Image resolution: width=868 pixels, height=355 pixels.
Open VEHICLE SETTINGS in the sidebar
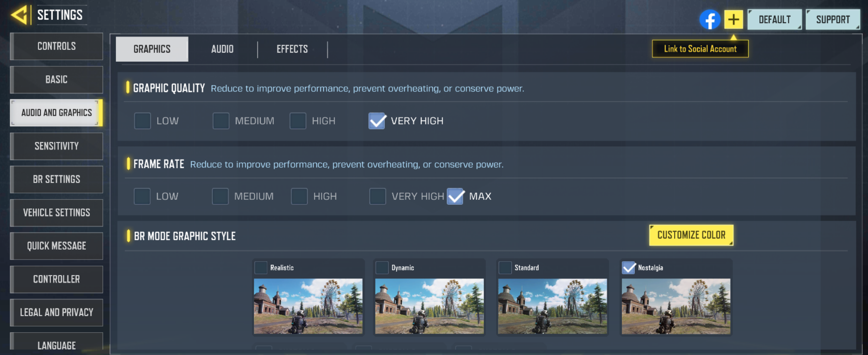(x=56, y=213)
